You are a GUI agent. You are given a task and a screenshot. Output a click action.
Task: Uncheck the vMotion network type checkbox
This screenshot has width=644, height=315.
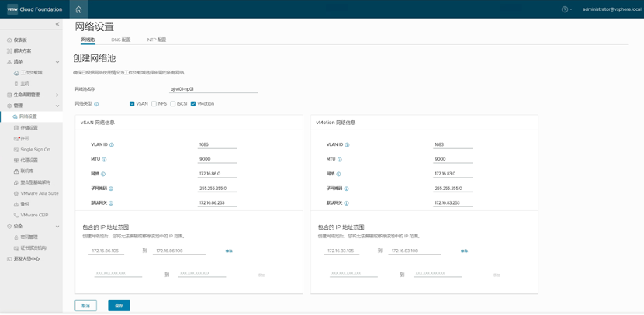(x=193, y=104)
